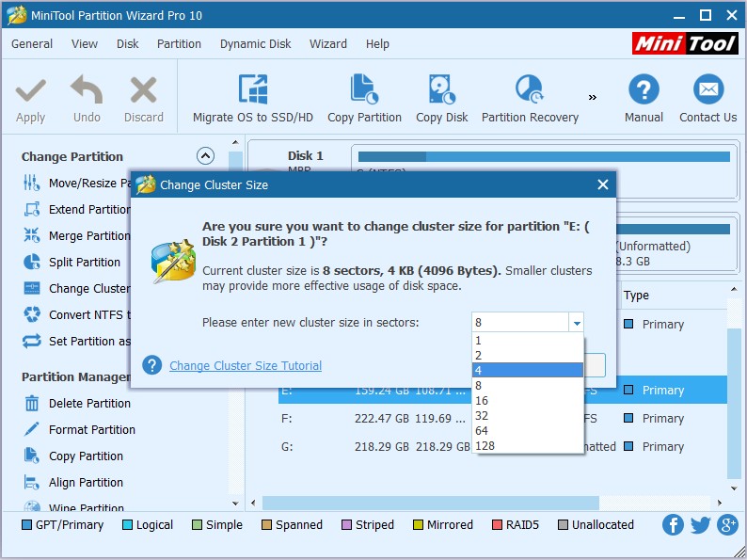
Task: Launch the Copy Disk wizard
Action: coord(441,98)
